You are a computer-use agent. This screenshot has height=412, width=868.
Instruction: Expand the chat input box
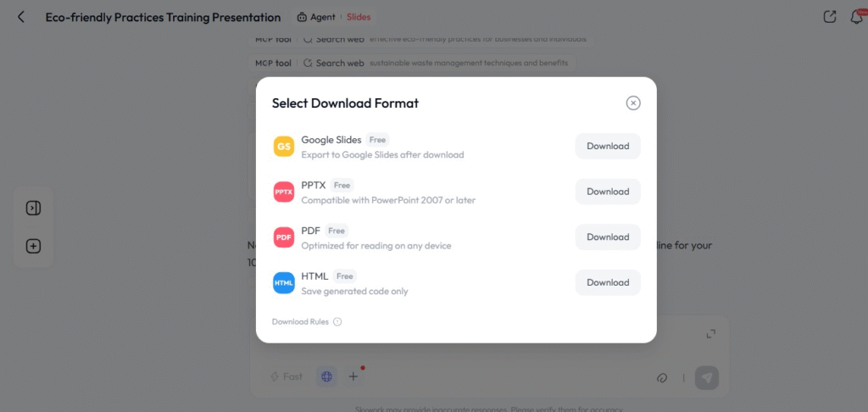coord(711,334)
